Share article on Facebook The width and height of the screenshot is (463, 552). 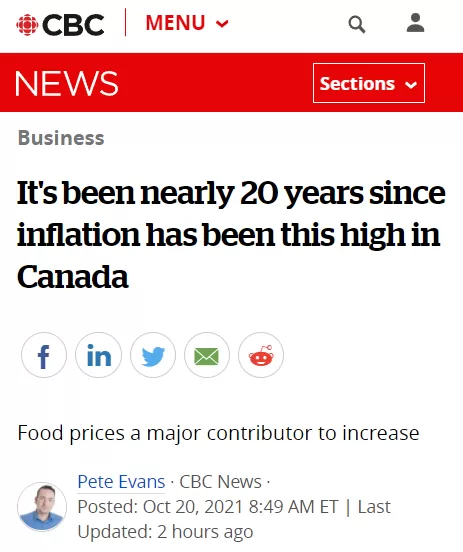click(44, 355)
